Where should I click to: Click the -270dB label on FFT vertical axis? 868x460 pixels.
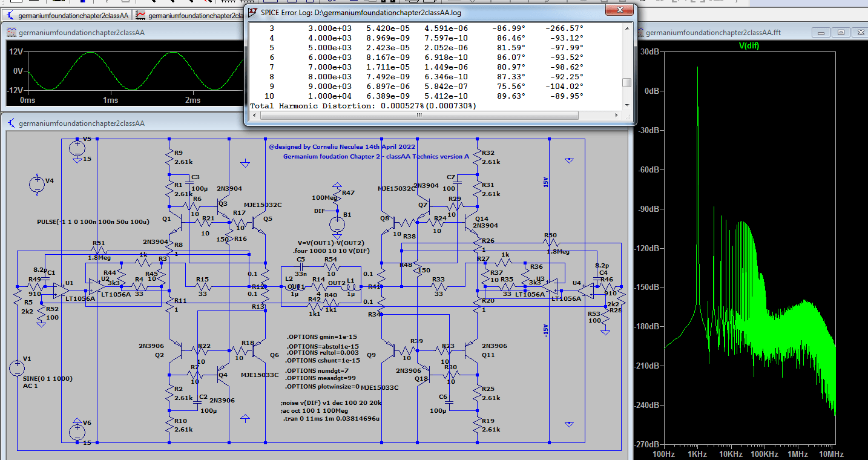(646, 444)
